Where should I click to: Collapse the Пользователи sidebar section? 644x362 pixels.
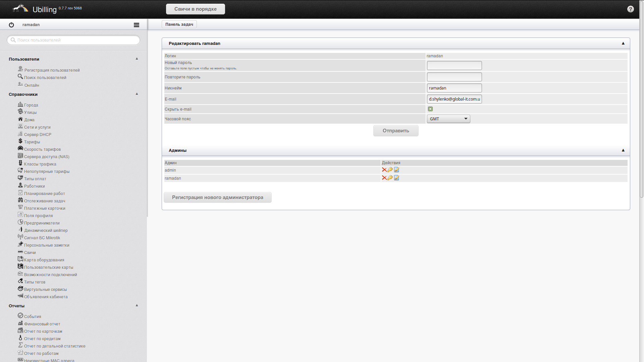tap(137, 59)
